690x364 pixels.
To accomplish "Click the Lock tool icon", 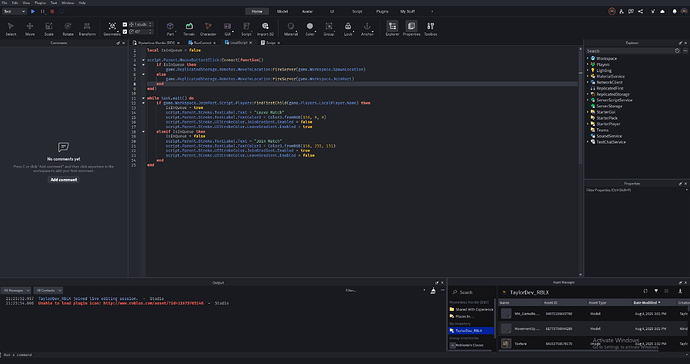I will pos(348,29).
